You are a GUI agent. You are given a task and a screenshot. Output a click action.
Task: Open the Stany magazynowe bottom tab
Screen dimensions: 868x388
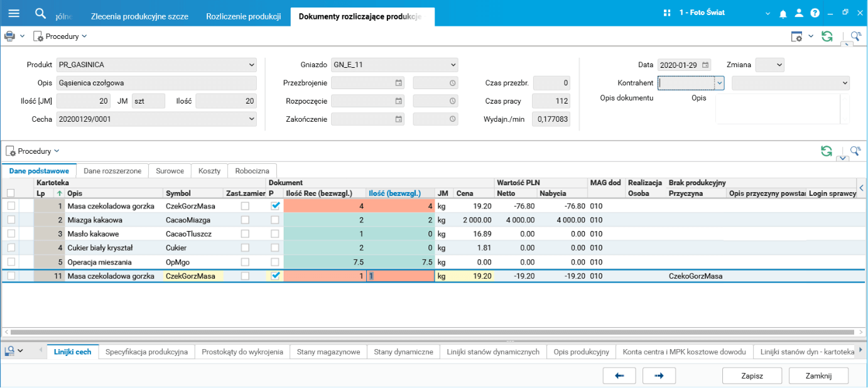pos(328,352)
